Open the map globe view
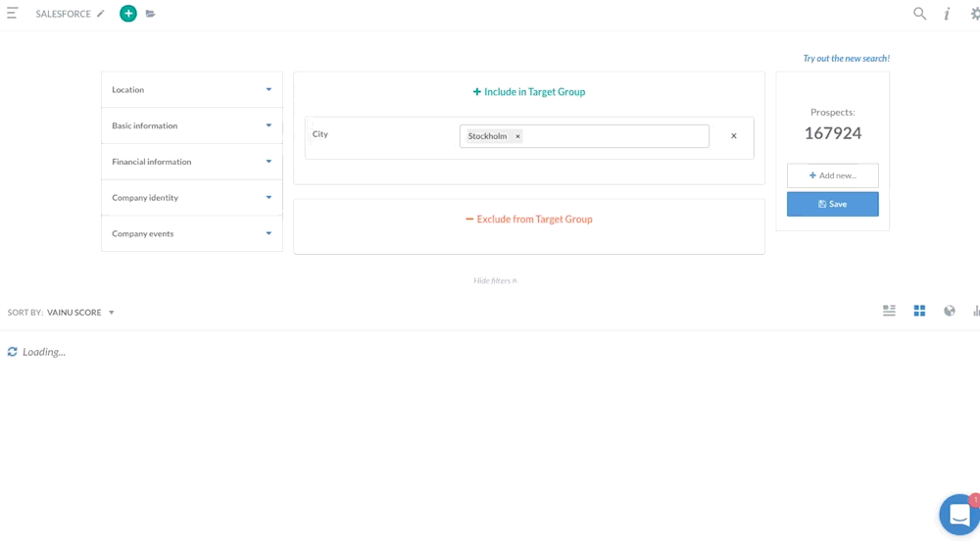This screenshot has width=980, height=541. [949, 311]
